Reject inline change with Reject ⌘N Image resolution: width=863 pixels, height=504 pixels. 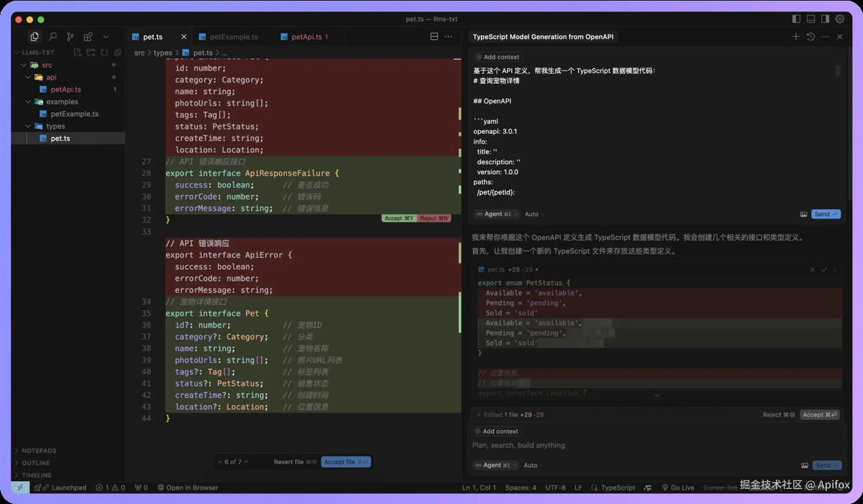coord(434,219)
